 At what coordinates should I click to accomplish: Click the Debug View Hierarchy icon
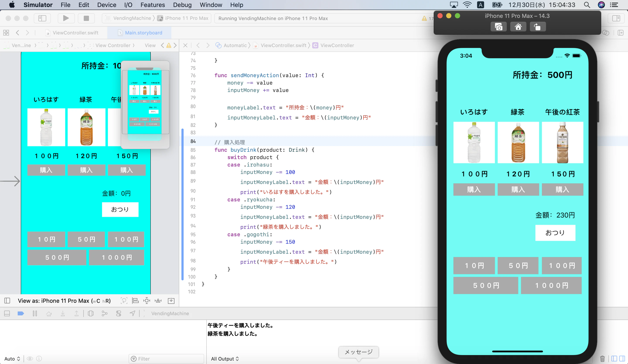91,313
